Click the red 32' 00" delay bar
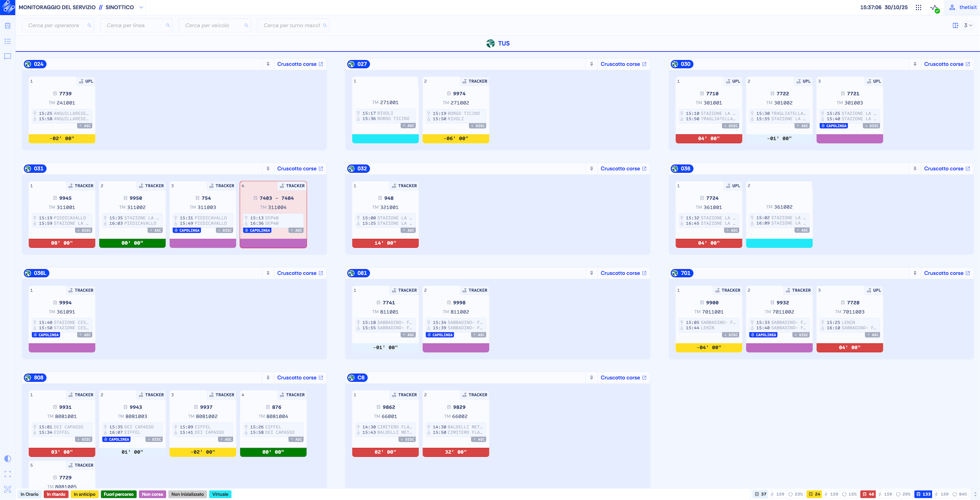This screenshot has height=500, width=980. [456, 452]
